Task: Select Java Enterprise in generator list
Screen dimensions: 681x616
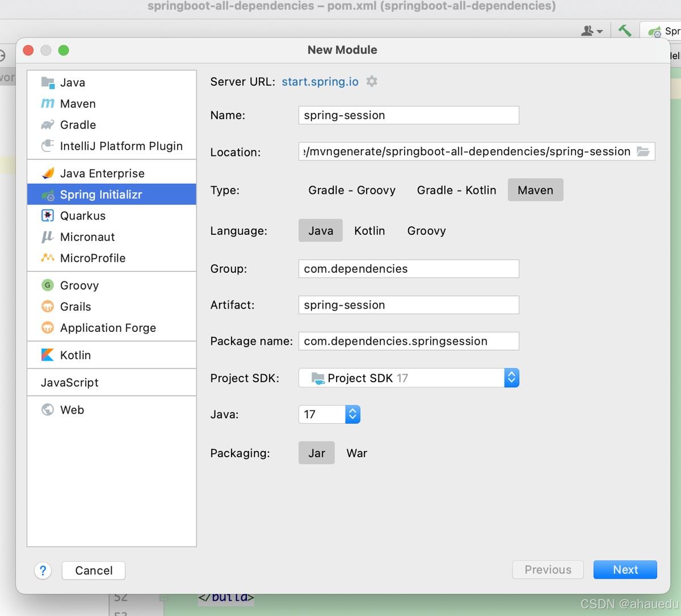Action: pyautogui.click(x=112, y=173)
